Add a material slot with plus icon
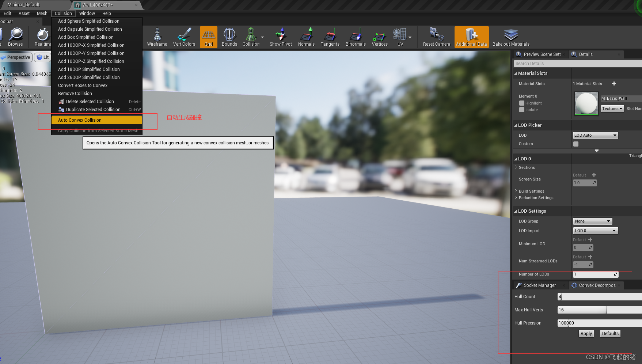Screen dimensions: 642x364 (x=614, y=84)
